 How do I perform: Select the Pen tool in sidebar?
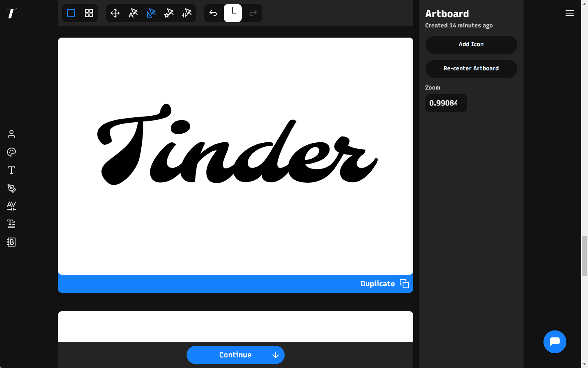[11, 188]
